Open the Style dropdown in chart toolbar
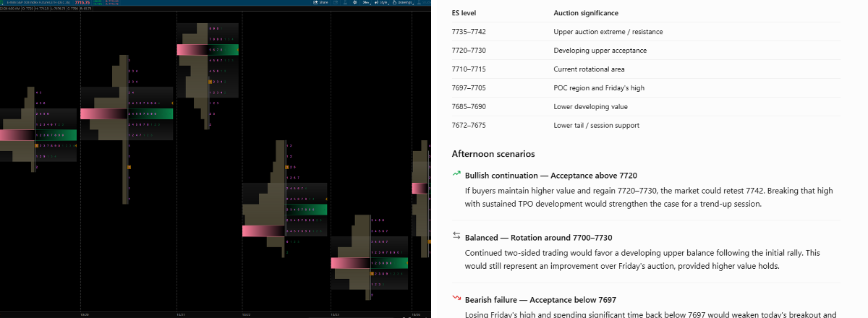Screen dimensions: 868x318 (x=382, y=2)
